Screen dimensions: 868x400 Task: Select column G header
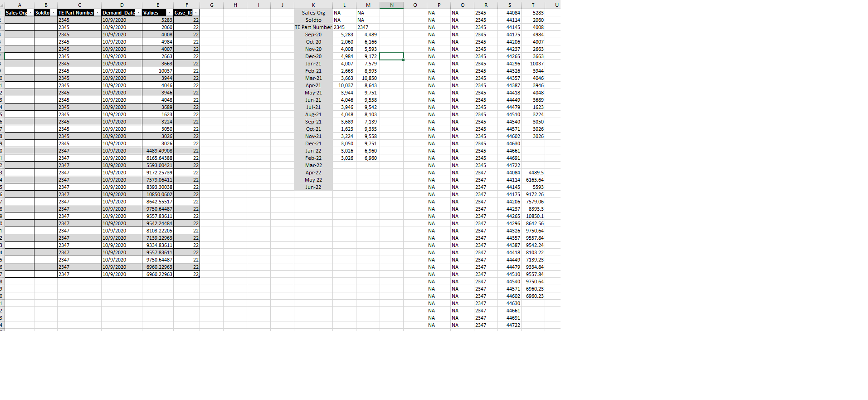click(x=212, y=5)
